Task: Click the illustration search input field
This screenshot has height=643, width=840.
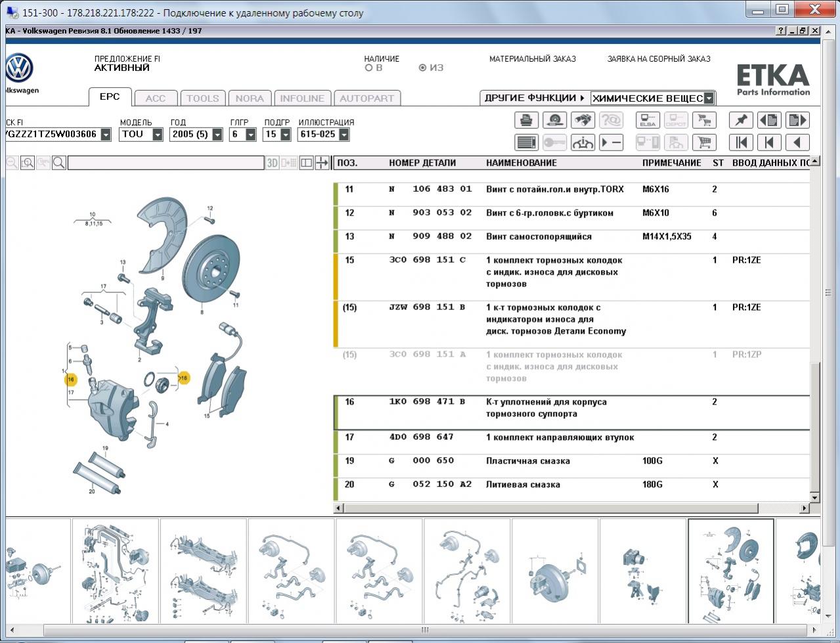Action: 166,163
